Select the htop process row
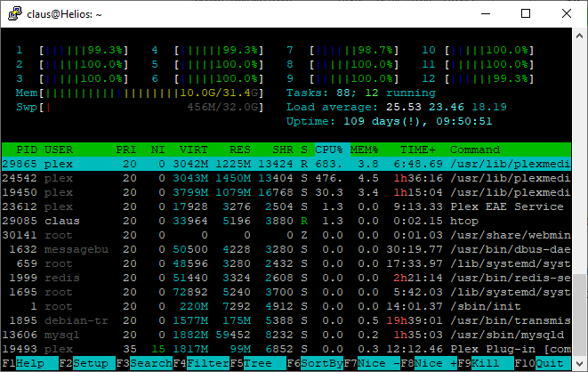588x372 pixels. pos(286,221)
